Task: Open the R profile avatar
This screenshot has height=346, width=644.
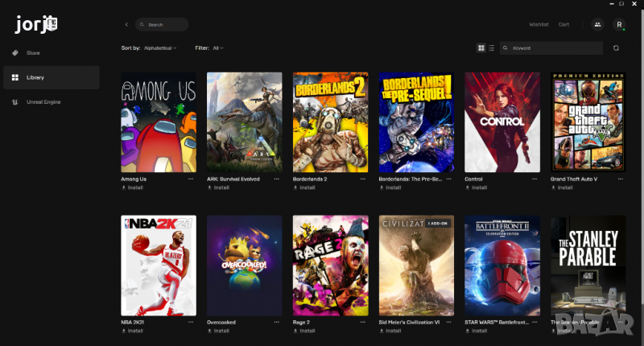Action: point(619,25)
